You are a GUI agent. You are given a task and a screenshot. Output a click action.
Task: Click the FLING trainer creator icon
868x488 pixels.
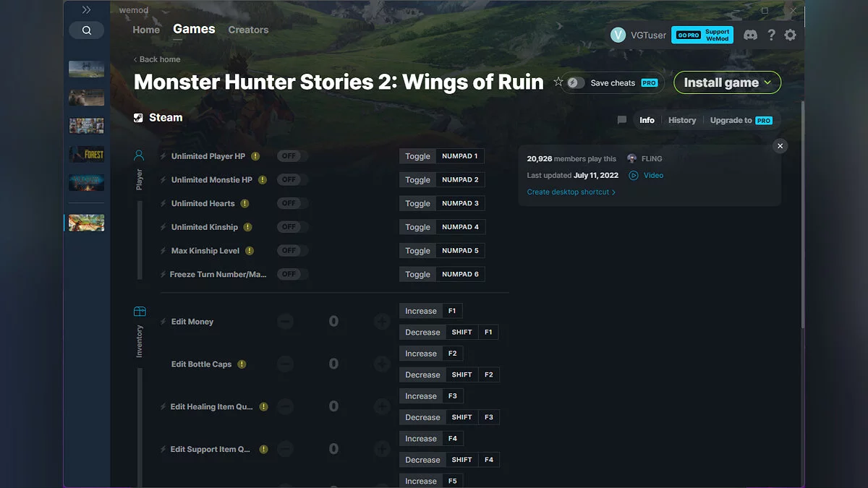coord(633,158)
